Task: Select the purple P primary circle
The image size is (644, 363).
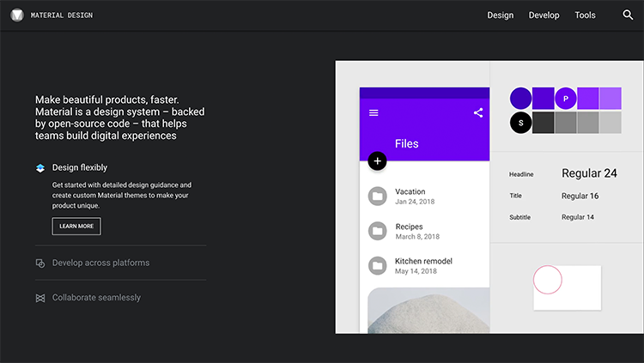Action: pos(566,99)
